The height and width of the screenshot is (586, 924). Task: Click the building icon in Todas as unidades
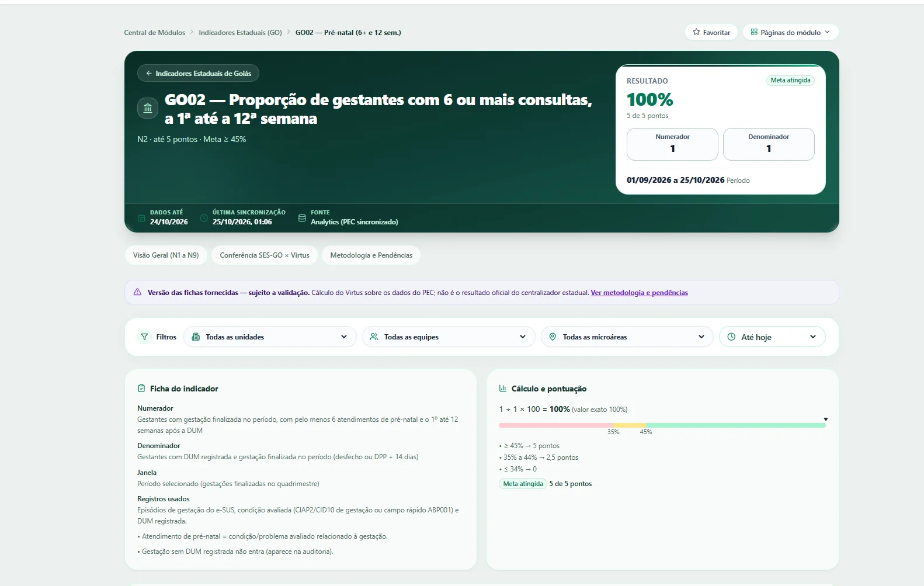click(196, 337)
